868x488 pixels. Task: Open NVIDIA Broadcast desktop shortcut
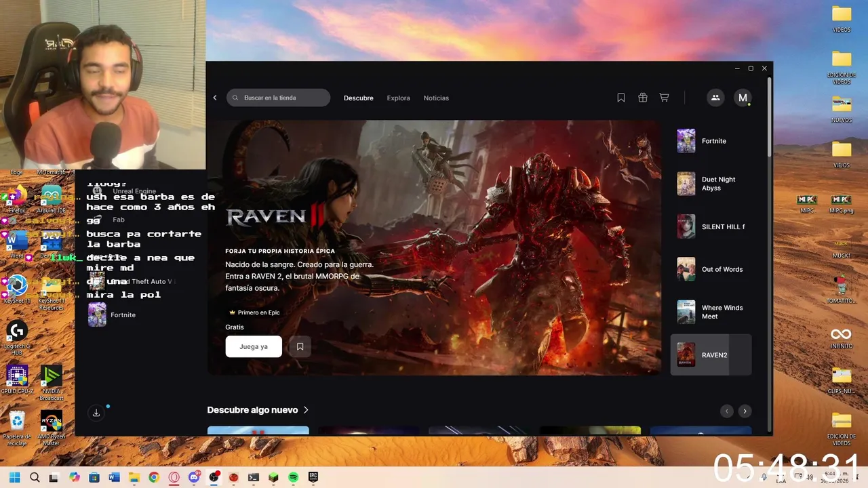pyautogui.click(x=52, y=383)
